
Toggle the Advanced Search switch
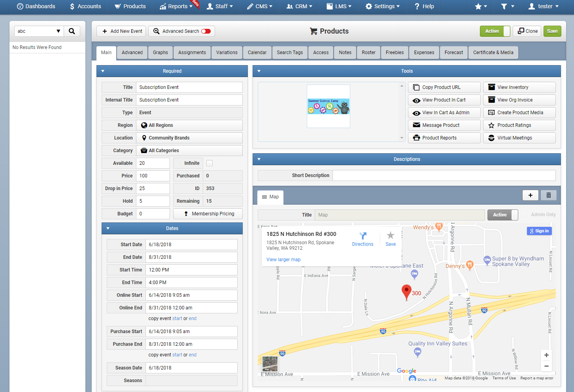[x=206, y=31]
